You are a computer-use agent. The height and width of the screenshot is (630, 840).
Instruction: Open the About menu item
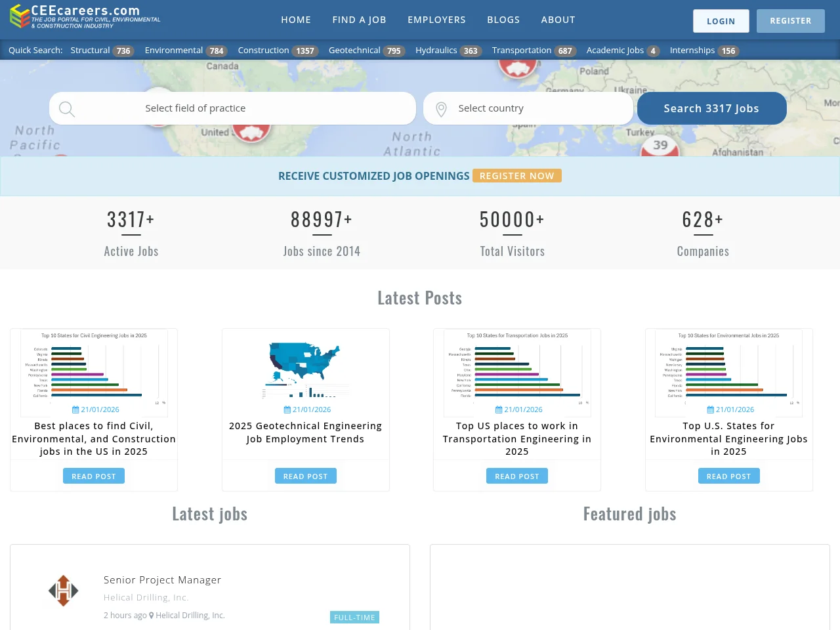[558, 20]
